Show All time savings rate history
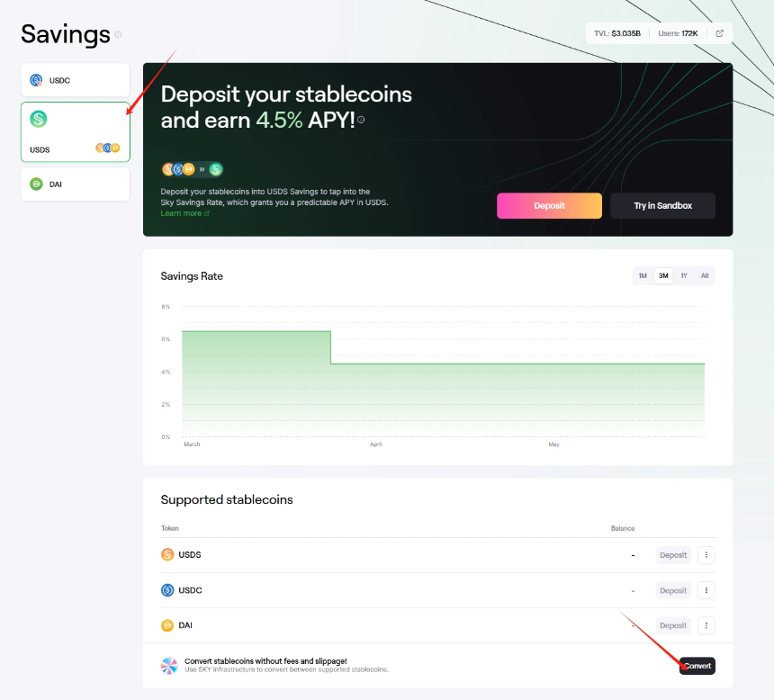Image resolution: width=774 pixels, height=700 pixels. tap(705, 276)
